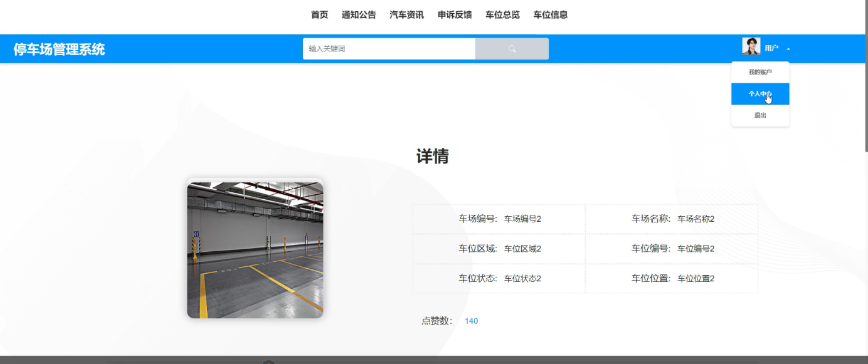Click the 车场编号2 value

tap(522, 219)
